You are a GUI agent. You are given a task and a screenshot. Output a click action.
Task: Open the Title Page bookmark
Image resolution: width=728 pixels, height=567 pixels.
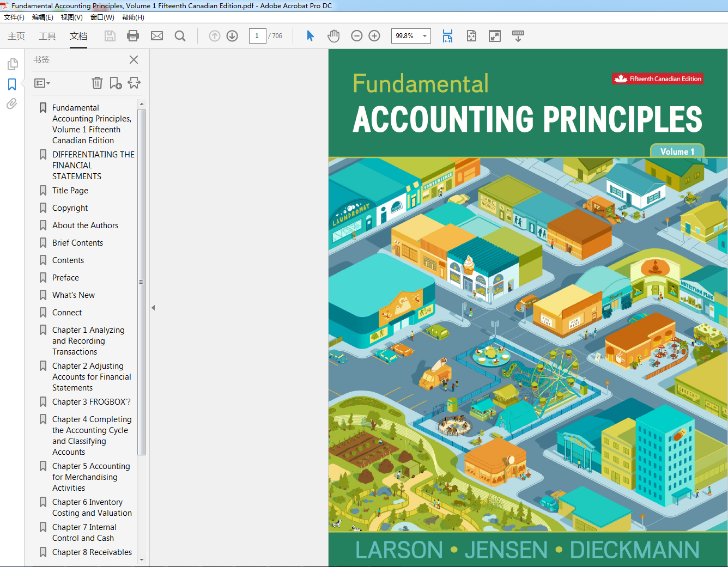[x=70, y=191]
